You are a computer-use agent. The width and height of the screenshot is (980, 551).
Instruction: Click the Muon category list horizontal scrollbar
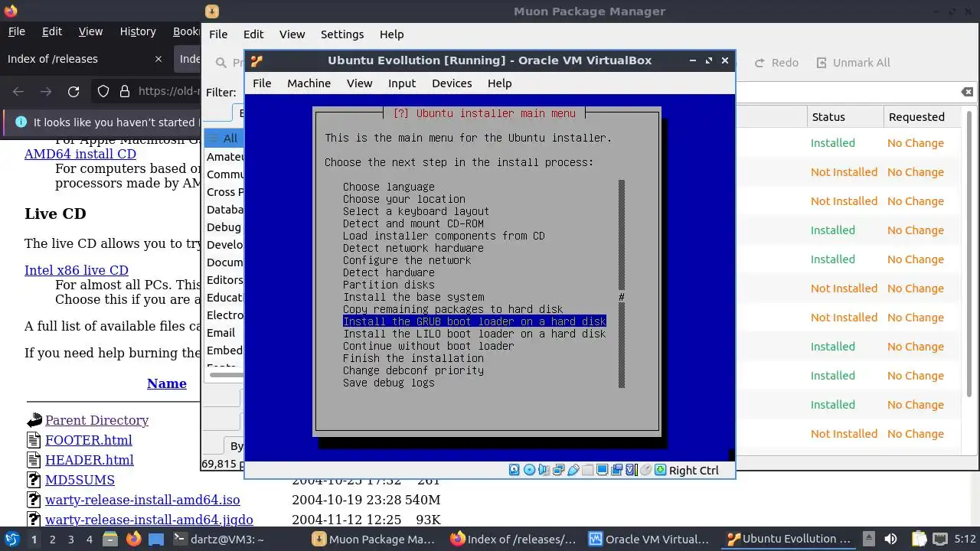point(225,375)
